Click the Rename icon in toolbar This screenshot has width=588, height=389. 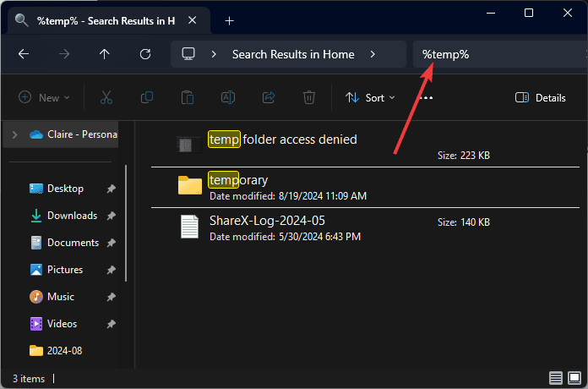(228, 97)
